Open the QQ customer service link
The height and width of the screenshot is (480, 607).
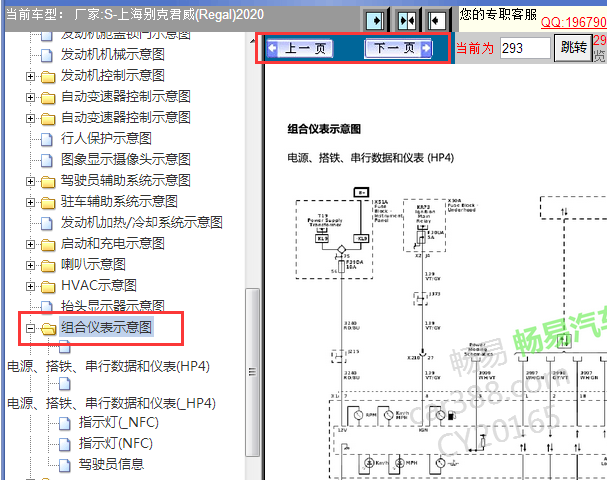tap(573, 22)
